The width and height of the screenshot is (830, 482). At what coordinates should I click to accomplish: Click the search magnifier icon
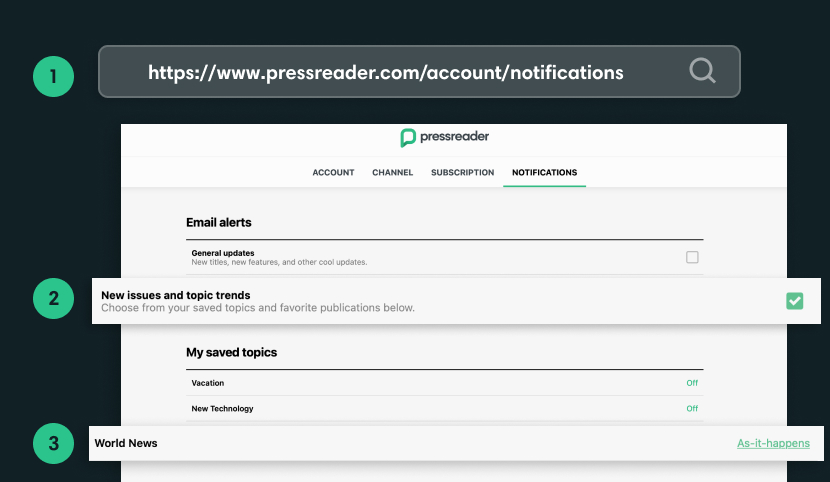pyautogui.click(x=703, y=71)
